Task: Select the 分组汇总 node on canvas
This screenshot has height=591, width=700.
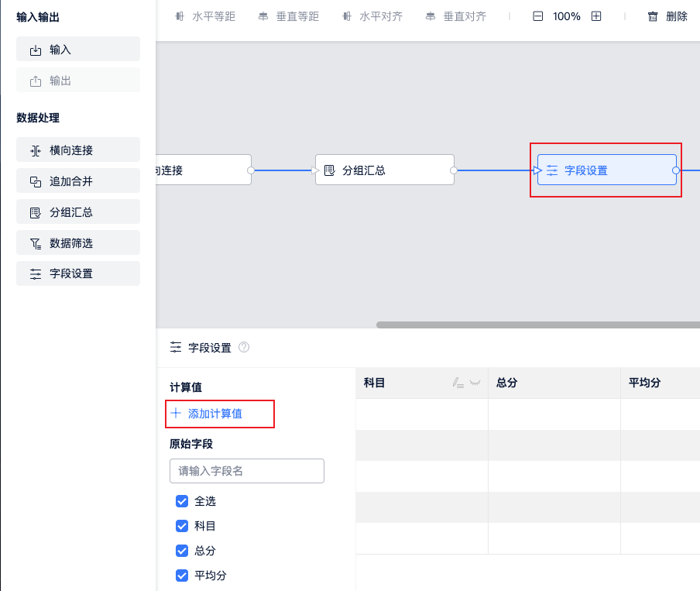Action: (384, 170)
